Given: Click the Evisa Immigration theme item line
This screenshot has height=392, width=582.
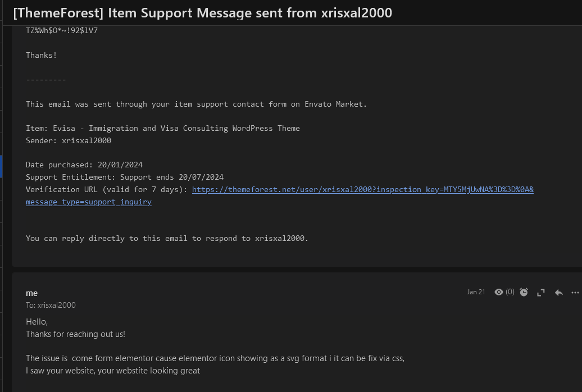Looking at the screenshot, I should click(x=163, y=128).
